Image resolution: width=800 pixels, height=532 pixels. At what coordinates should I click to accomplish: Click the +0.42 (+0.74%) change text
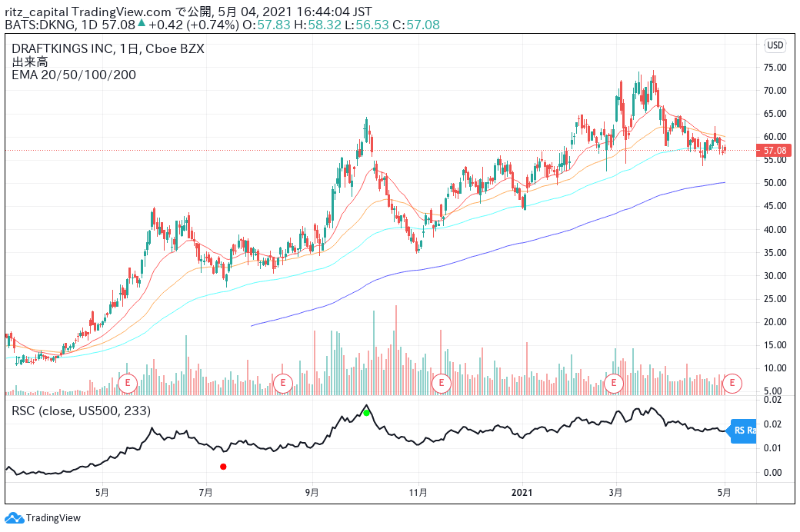pyautogui.click(x=193, y=25)
